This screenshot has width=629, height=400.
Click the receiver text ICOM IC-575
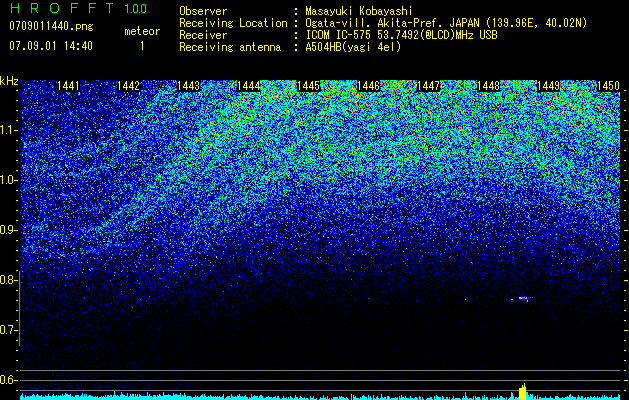(339, 35)
